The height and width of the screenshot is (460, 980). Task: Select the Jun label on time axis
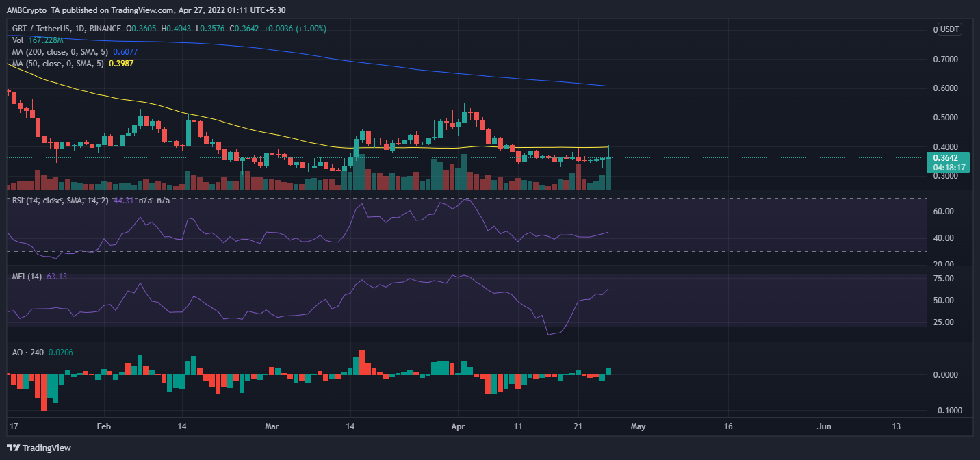825,426
